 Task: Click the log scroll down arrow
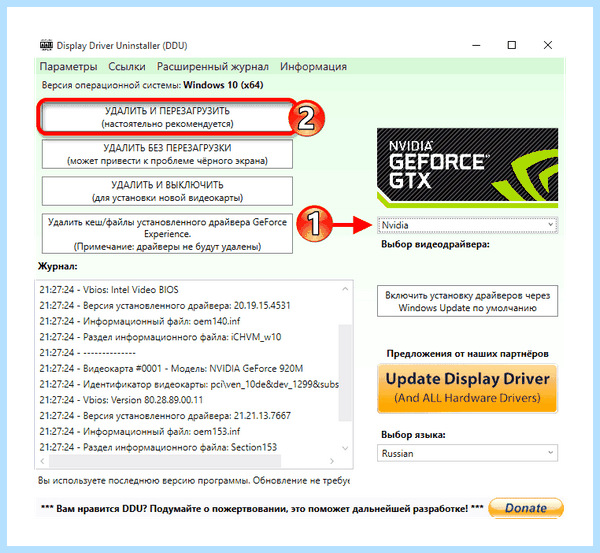click(345, 448)
